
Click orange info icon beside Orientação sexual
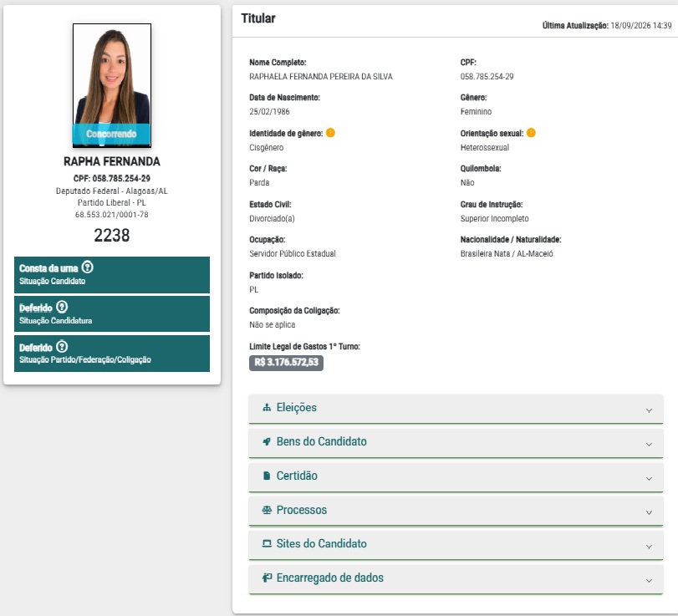tap(531, 133)
